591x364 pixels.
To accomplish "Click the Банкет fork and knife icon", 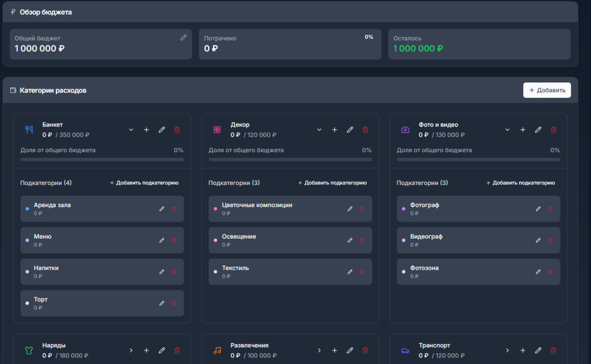I will [29, 130].
